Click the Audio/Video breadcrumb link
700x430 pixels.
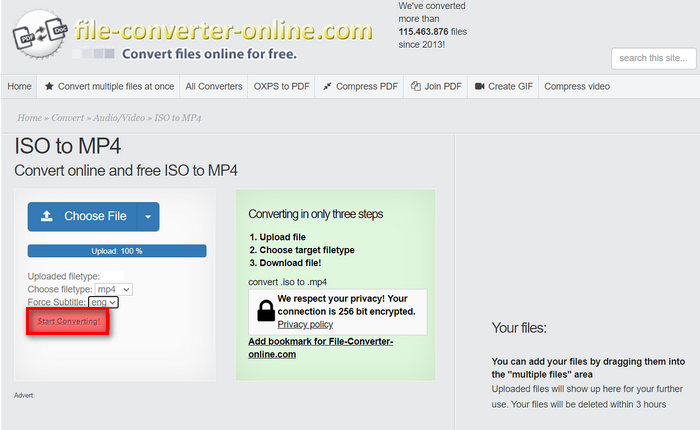click(x=119, y=118)
